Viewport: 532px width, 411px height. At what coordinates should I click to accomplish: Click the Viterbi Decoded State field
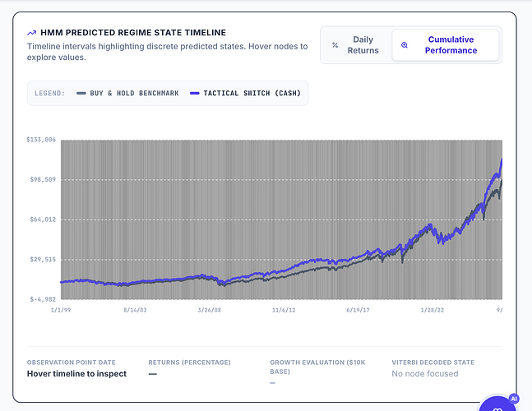click(x=433, y=368)
